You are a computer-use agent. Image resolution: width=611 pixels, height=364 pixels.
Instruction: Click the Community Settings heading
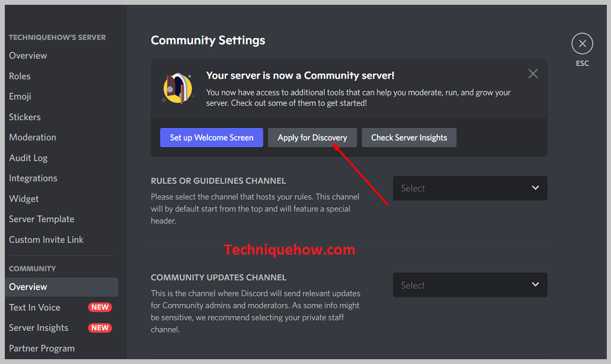tap(207, 40)
